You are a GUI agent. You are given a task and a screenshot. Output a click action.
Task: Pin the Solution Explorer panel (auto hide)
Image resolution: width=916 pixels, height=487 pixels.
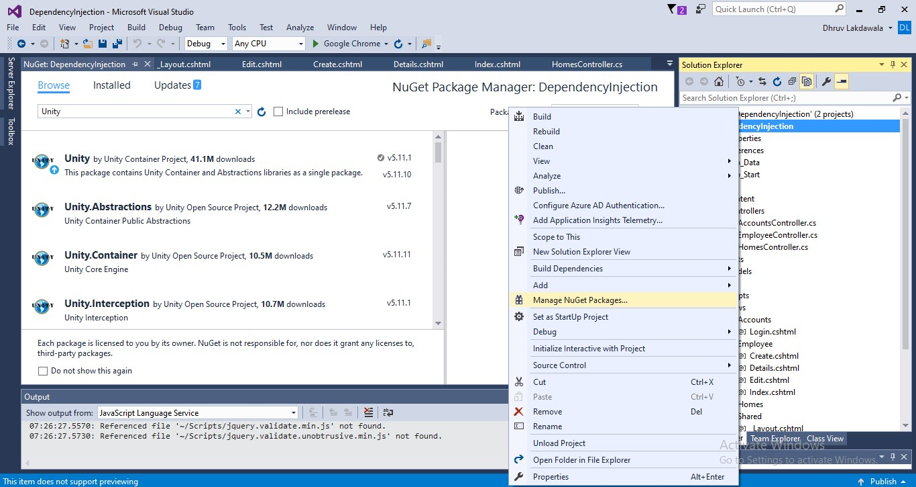click(893, 65)
